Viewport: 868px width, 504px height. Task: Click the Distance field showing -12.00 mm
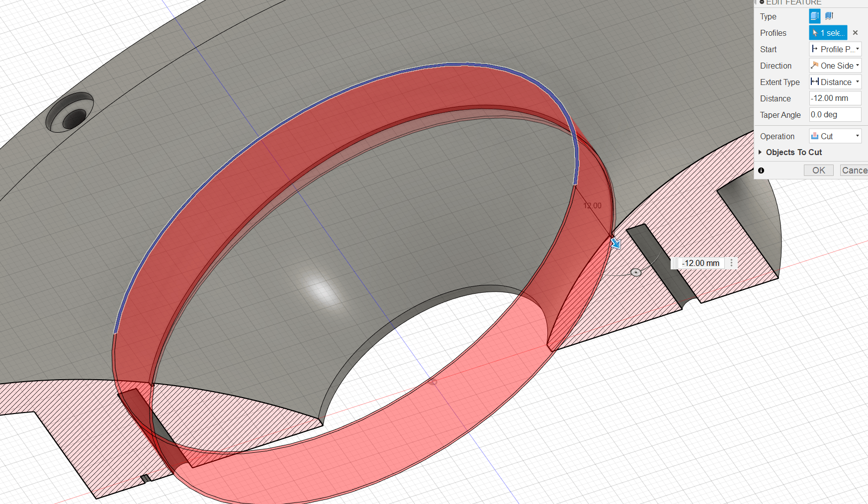click(x=835, y=98)
